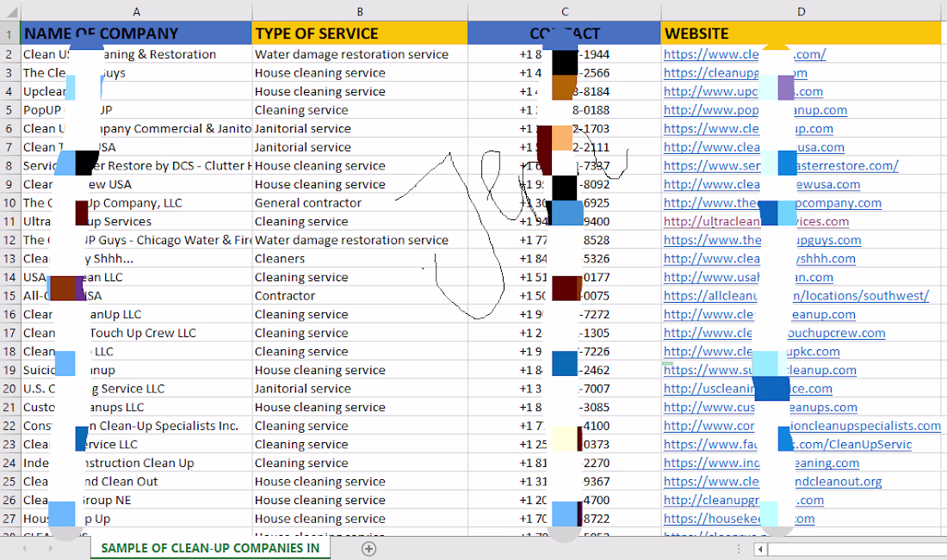The image size is (947, 560).
Task: Select row 14 header
Action: point(9,277)
